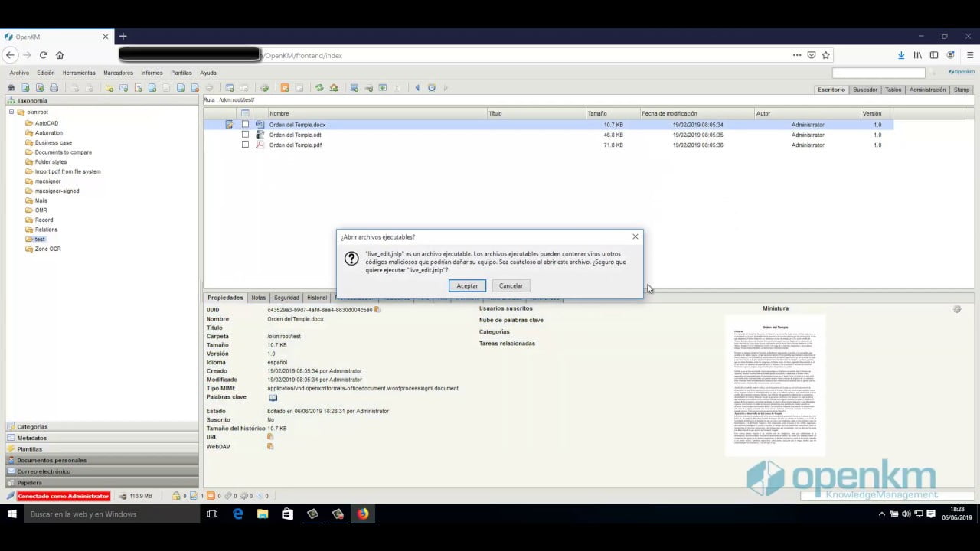Click the PDF icon of Orden del Temple.pdf
The image size is (980, 551).
coord(260,145)
